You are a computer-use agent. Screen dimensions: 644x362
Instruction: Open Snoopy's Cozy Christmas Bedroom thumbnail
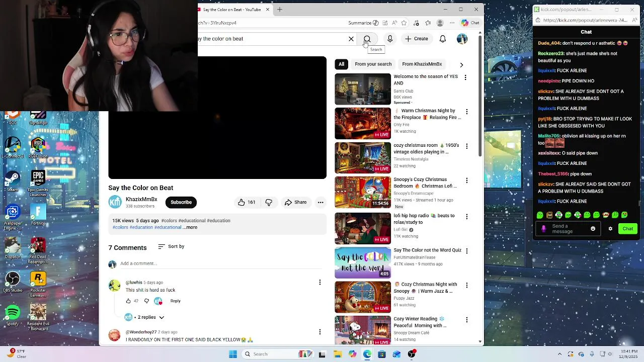click(x=363, y=192)
